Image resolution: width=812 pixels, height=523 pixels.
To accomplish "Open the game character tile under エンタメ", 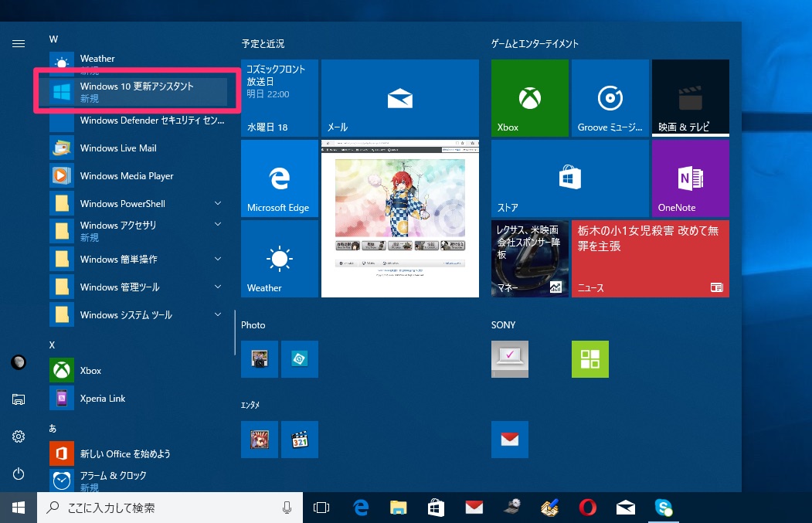I will [260, 440].
